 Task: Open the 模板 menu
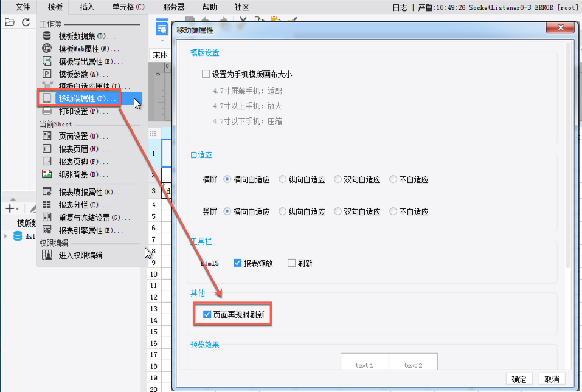pos(55,7)
